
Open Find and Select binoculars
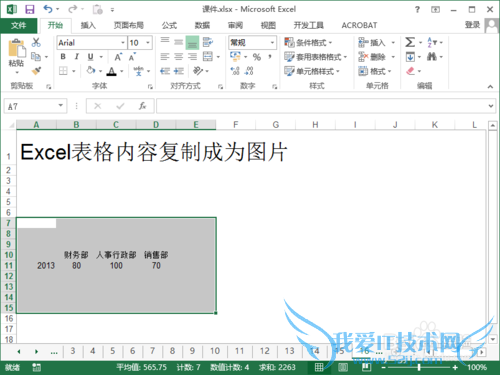(x=432, y=57)
